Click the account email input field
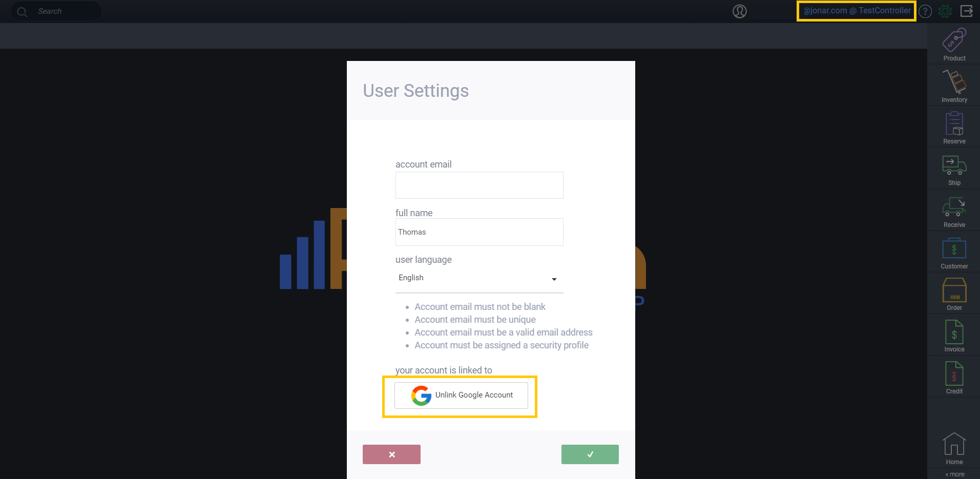This screenshot has width=980, height=479. point(479,185)
